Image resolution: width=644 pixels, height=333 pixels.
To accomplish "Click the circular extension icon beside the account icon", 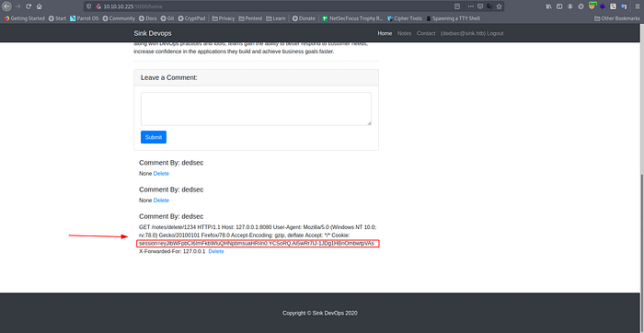I will pos(581,6).
